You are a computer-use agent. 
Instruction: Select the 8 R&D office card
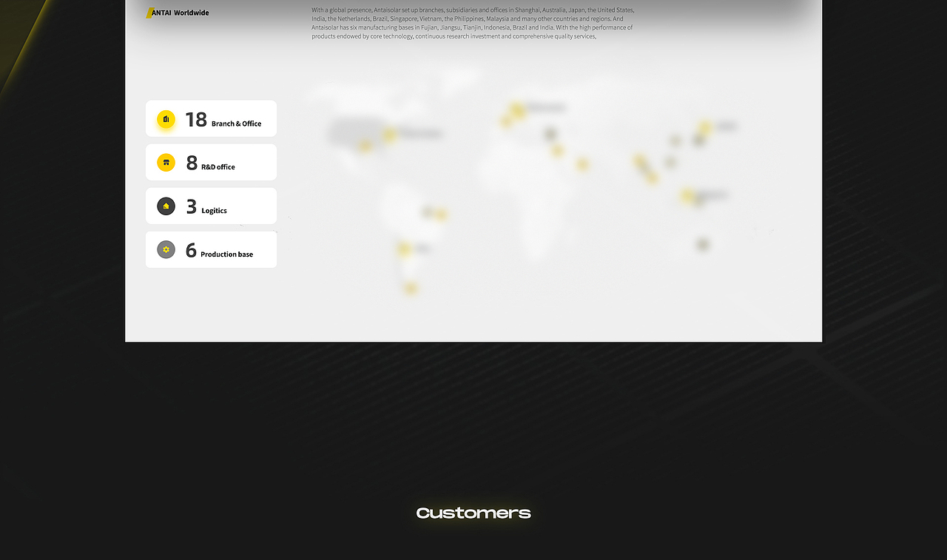pyautogui.click(x=211, y=162)
